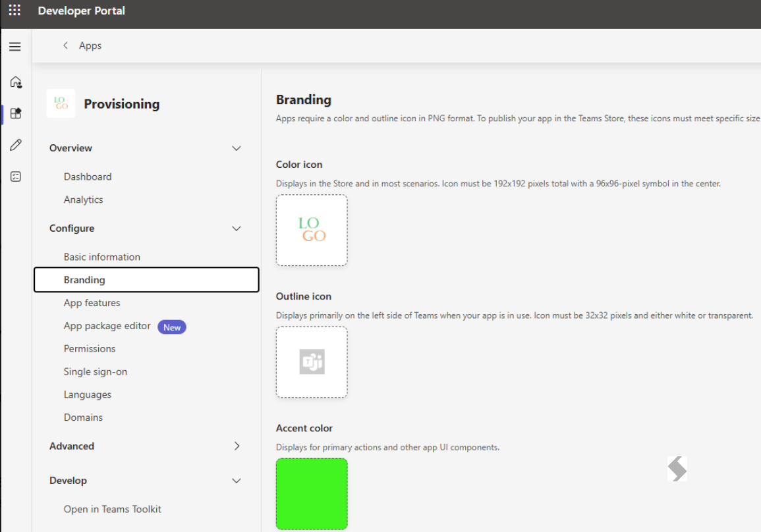Screen dimensions: 761x532
Task: Open the green Accent color picker
Action: (x=312, y=494)
